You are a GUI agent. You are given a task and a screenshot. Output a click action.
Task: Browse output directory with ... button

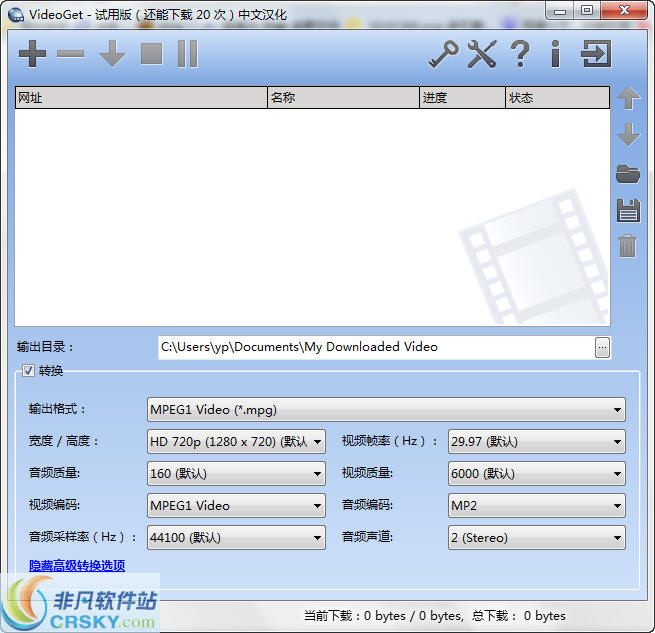[602, 348]
